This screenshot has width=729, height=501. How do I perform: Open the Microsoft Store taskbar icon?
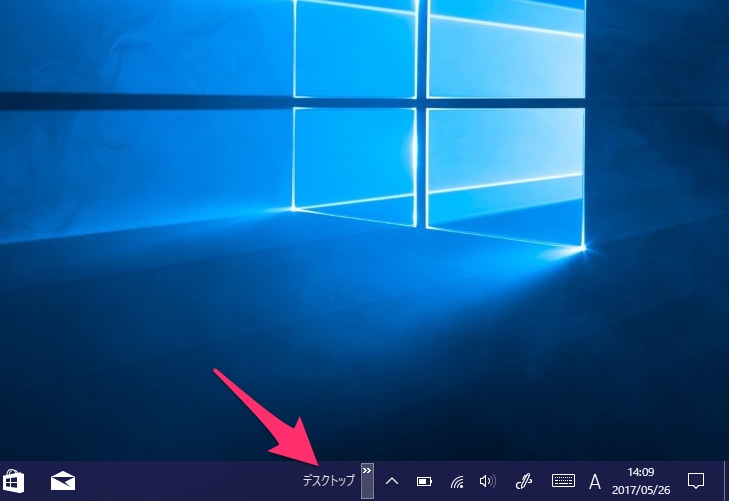click(13, 481)
